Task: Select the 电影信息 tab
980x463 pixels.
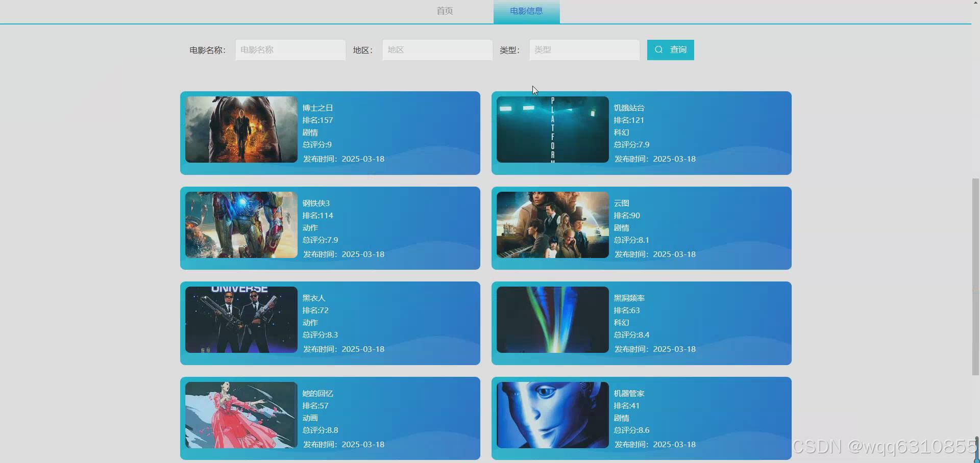Action: tap(526, 11)
